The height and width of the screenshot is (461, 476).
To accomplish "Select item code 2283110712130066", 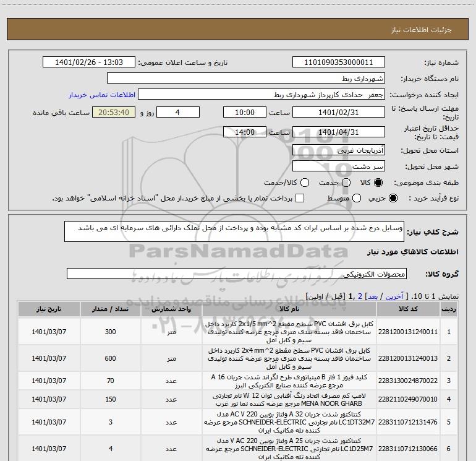I will pos(408,449).
